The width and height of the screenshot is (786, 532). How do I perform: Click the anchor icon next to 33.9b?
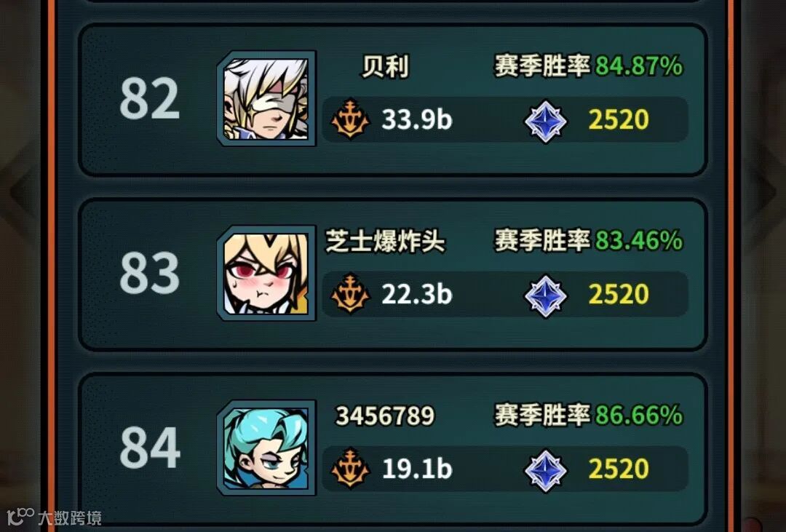pos(350,119)
